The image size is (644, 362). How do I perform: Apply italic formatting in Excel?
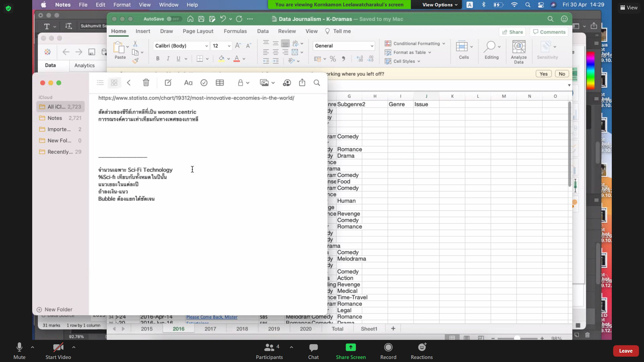[x=168, y=59]
